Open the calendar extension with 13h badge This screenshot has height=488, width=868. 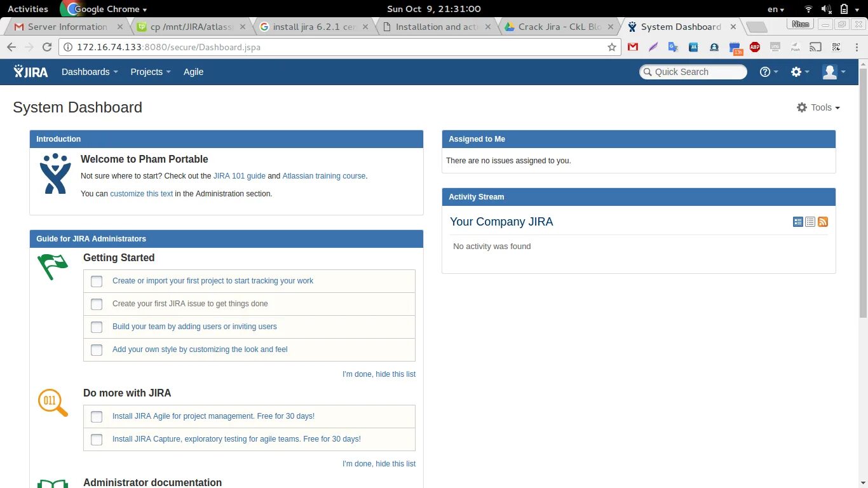point(735,48)
